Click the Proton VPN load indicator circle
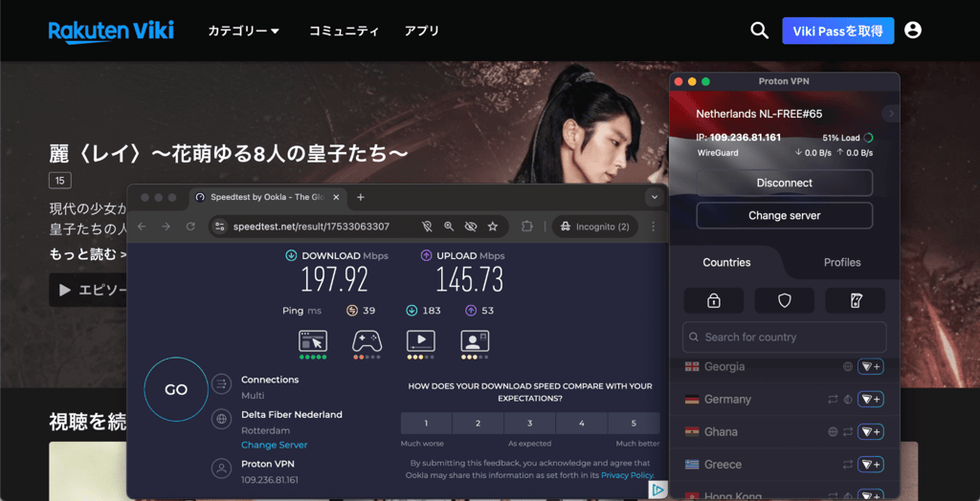The width and height of the screenshot is (980, 501). [x=868, y=138]
